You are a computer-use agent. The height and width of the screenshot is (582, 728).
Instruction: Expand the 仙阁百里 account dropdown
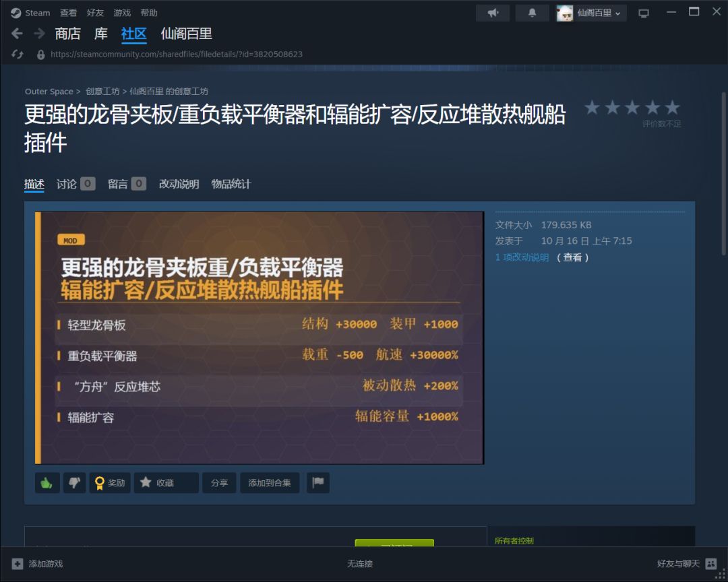(599, 13)
